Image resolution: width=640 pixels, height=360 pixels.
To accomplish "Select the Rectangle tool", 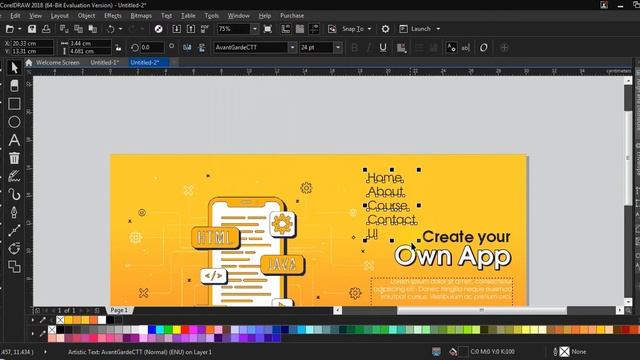I will (x=14, y=104).
